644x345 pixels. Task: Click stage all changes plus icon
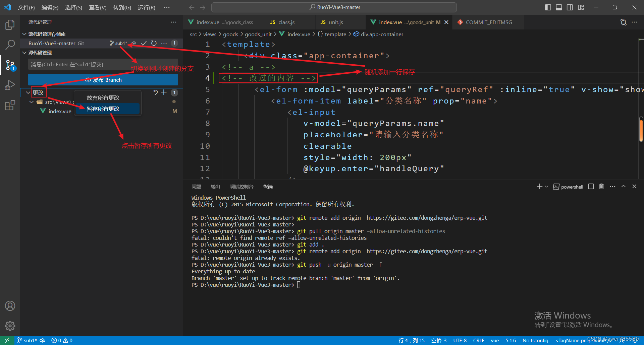tap(164, 92)
